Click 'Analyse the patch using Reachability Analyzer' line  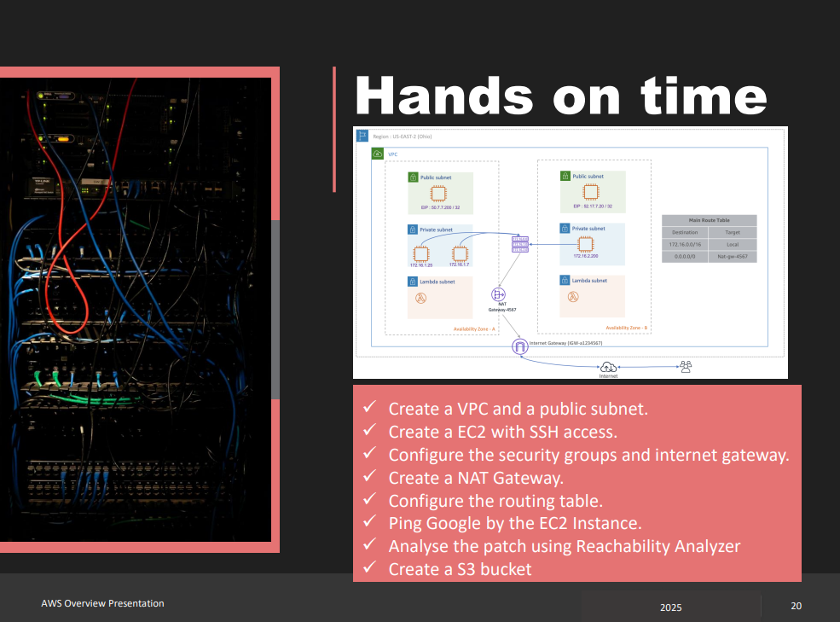click(564, 546)
